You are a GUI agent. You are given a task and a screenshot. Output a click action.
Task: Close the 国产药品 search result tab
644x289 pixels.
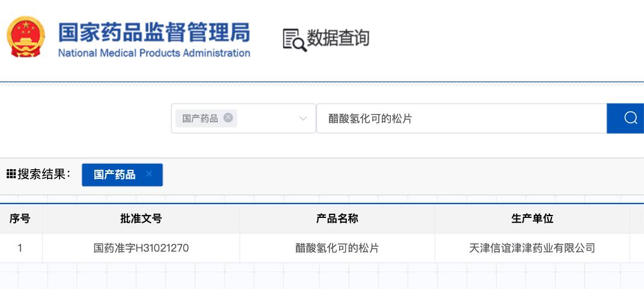(149, 174)
